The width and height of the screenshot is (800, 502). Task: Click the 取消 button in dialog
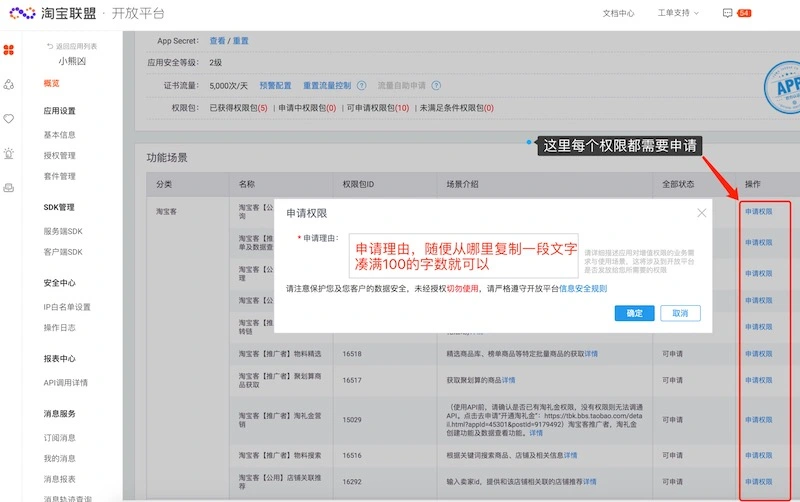[680, 313]
